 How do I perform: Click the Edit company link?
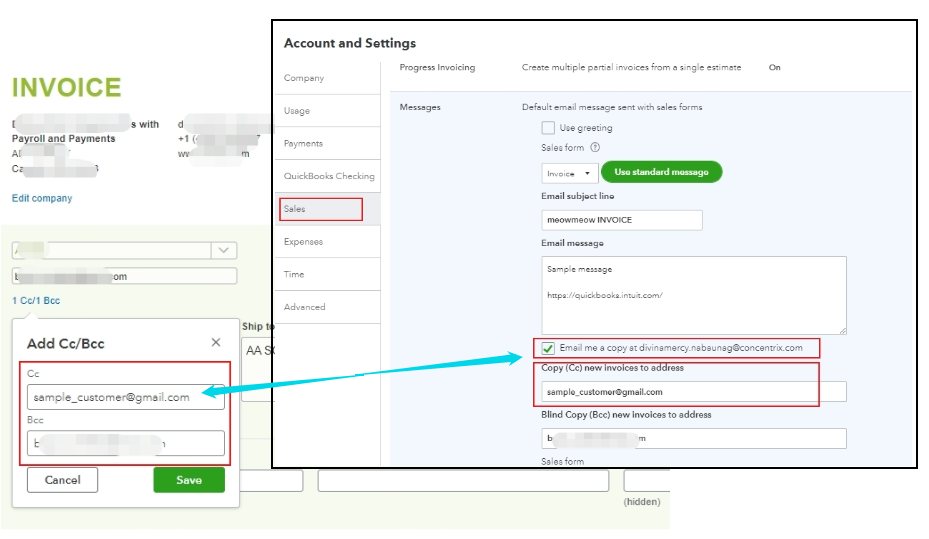[42, 198]
